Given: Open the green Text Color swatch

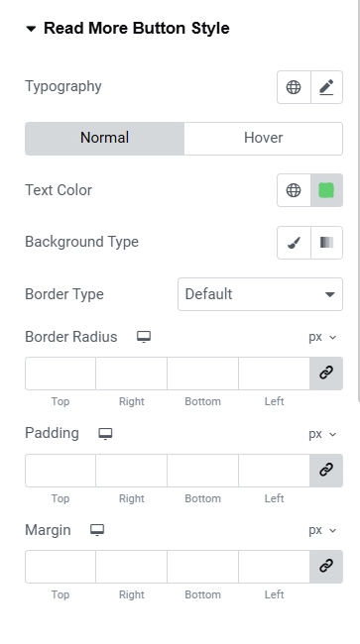Looking at the screenshot, I should click(x=326, y=190).
